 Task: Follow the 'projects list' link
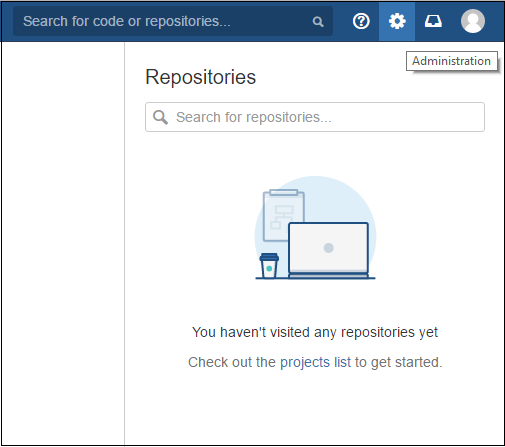tap(315, 362)
